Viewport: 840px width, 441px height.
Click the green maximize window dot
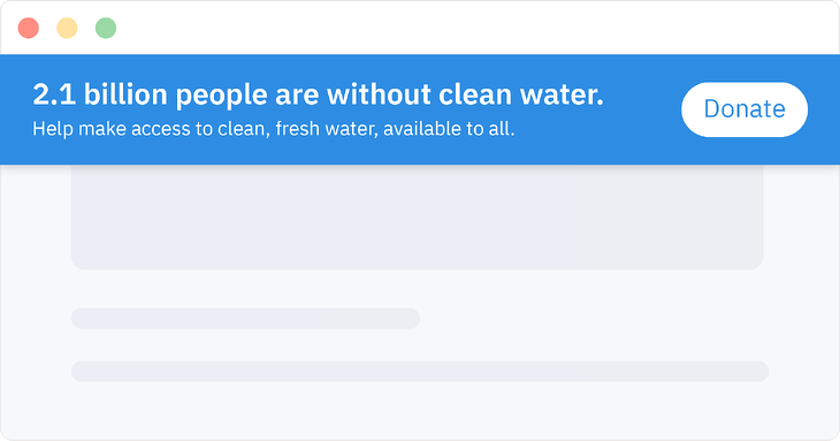tap(105, 28)
